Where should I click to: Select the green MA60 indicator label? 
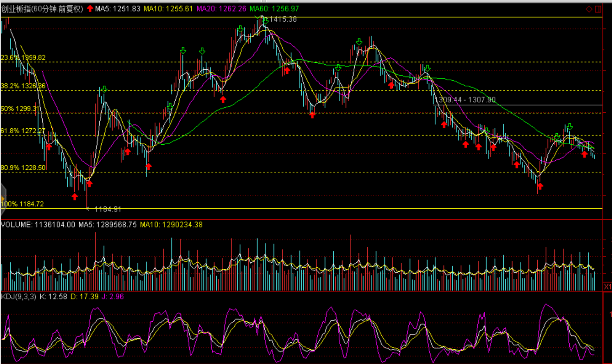click(274, 9)
